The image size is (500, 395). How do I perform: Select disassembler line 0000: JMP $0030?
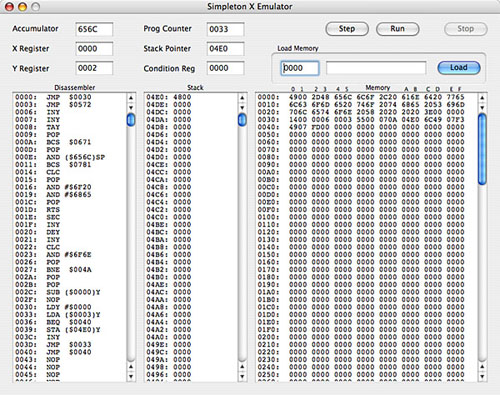[53, 97]
